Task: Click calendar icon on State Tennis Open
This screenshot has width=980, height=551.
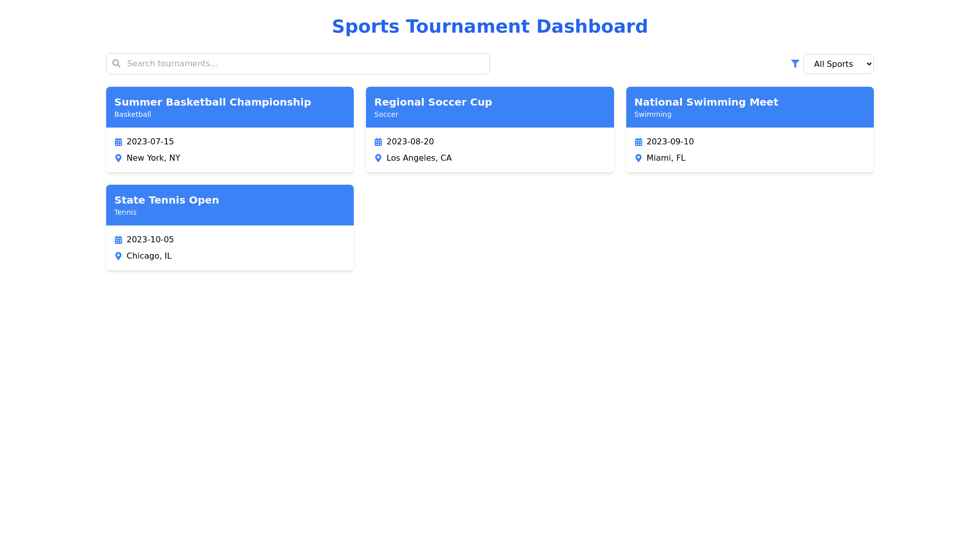Action: point(118,240)
